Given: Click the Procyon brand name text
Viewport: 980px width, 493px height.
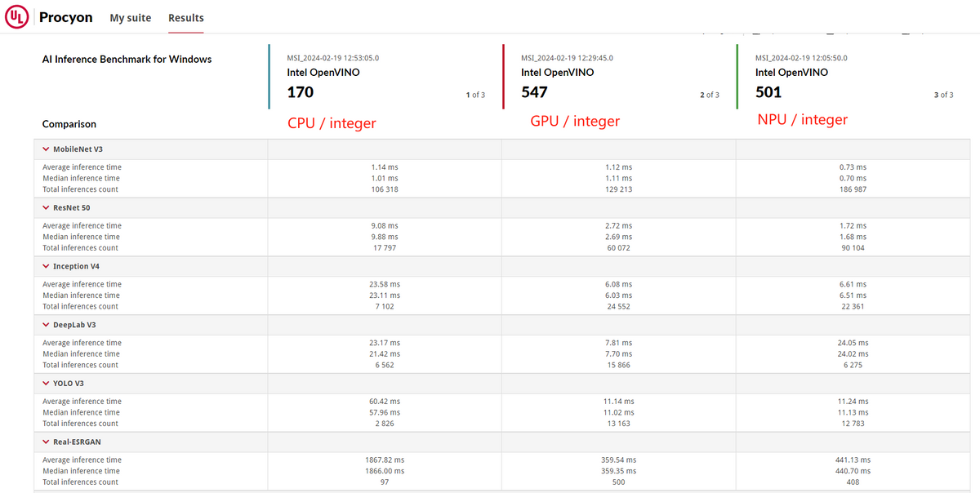Looking at the screenshot, I should click(x=66, y=17).
